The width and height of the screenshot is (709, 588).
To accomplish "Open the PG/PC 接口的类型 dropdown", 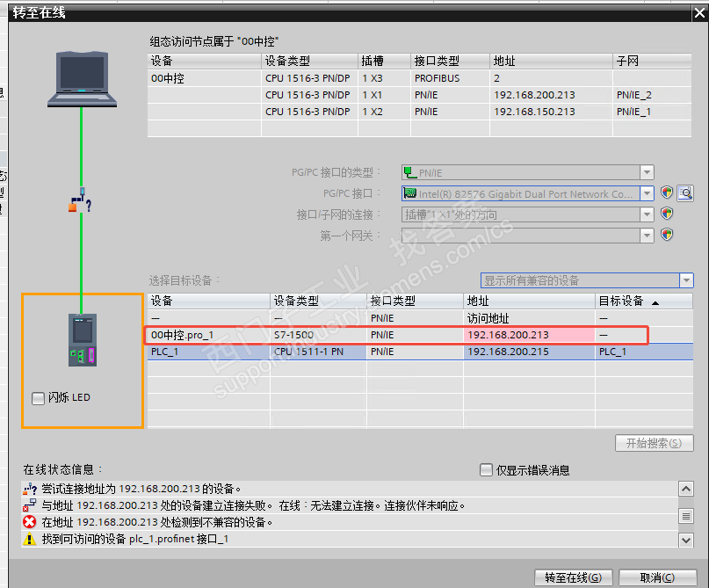I will click(x=647, y=172).
